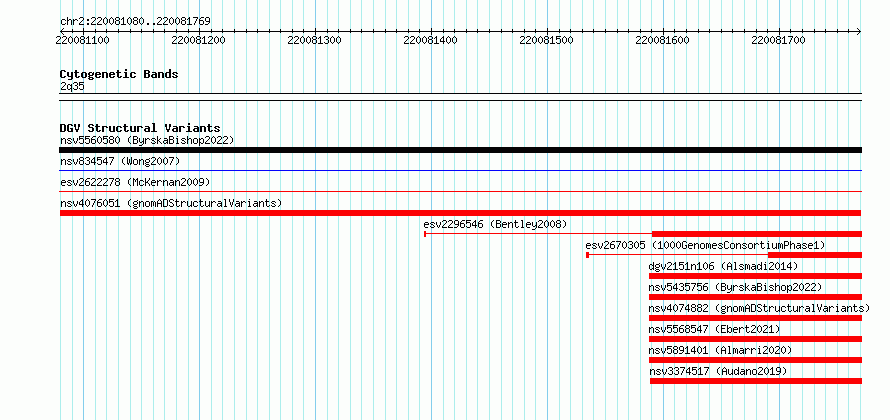Screen dimensions: 890x420
Task: Click ruler position 220081500
Action: click(x=546, y=40)
